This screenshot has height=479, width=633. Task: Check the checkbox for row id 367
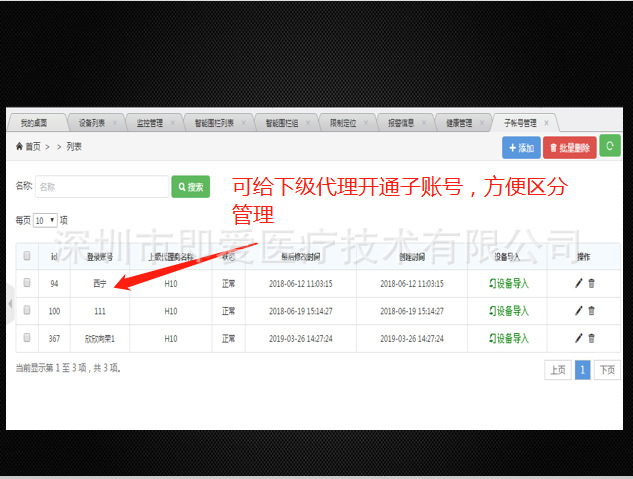point(27,337)
